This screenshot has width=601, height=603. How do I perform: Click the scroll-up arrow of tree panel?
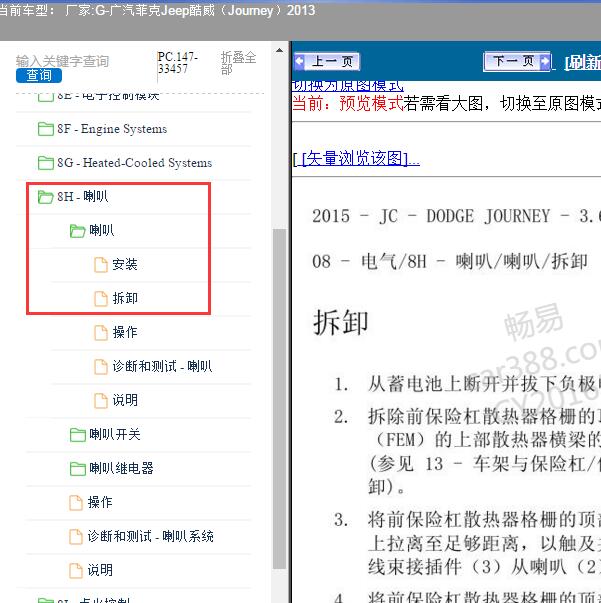click(x=280, y=50)
